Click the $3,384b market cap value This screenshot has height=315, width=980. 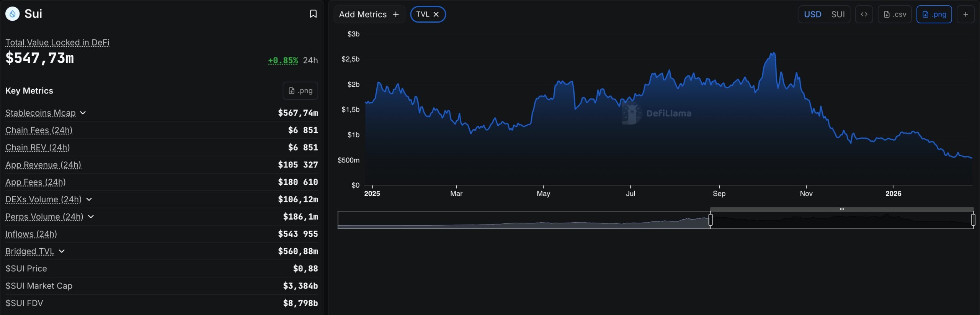301,286
